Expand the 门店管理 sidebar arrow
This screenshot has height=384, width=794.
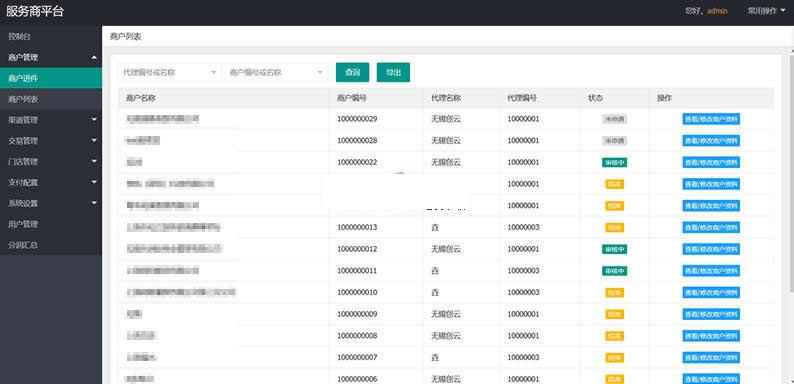pos(94,162)
